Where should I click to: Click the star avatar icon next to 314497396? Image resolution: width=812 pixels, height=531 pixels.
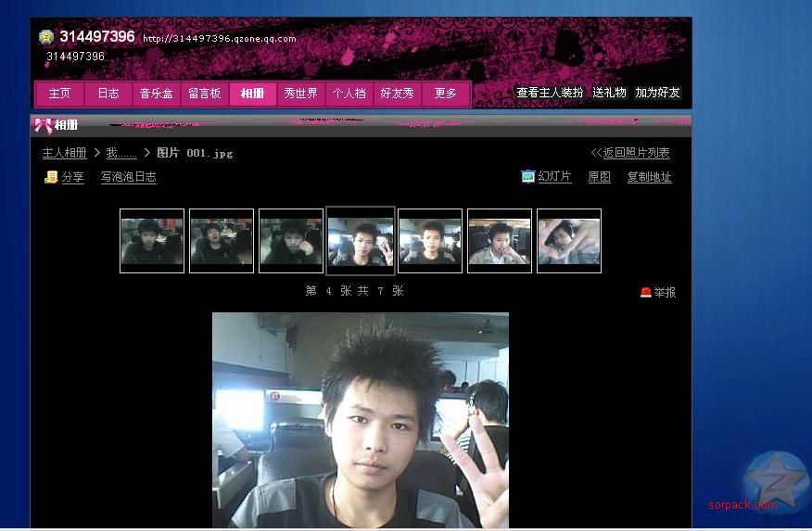46,37
